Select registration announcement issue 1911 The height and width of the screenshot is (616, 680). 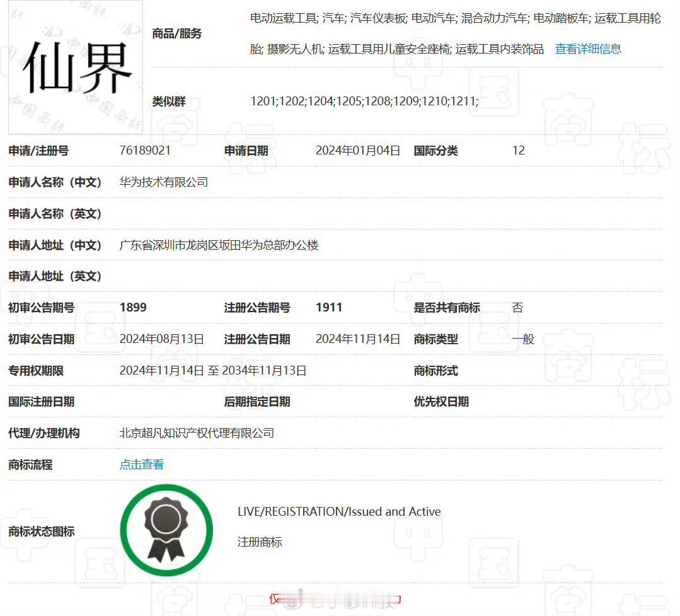329,308
